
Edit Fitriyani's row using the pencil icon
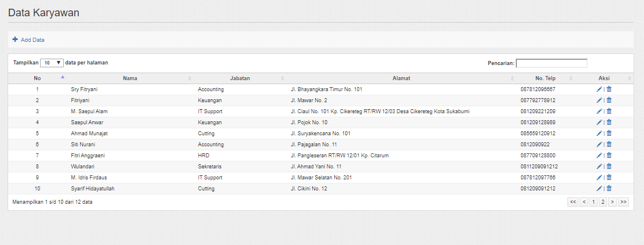point(599,100)
